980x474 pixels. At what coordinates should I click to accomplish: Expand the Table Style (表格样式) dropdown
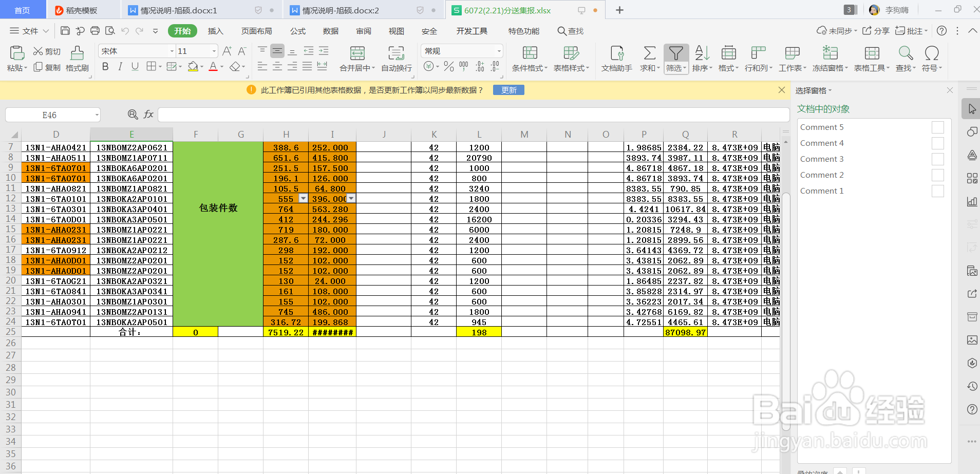pos(588,68)
